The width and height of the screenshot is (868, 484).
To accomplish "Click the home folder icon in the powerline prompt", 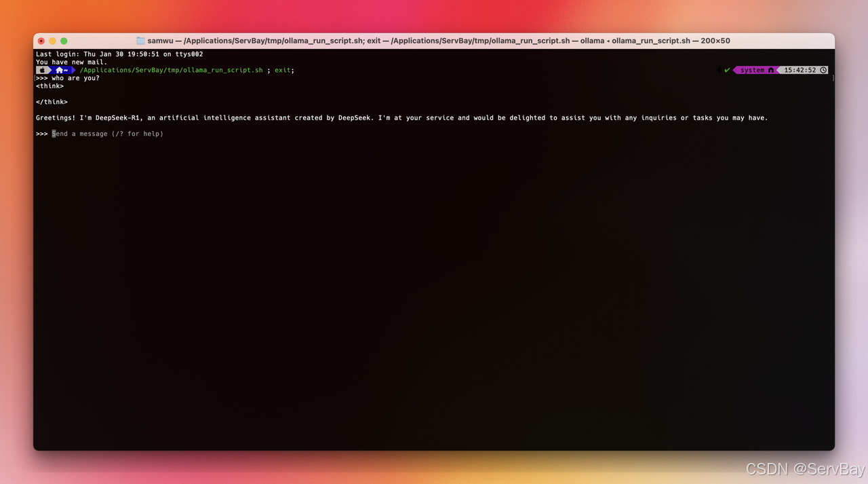I will coord(57,70).
